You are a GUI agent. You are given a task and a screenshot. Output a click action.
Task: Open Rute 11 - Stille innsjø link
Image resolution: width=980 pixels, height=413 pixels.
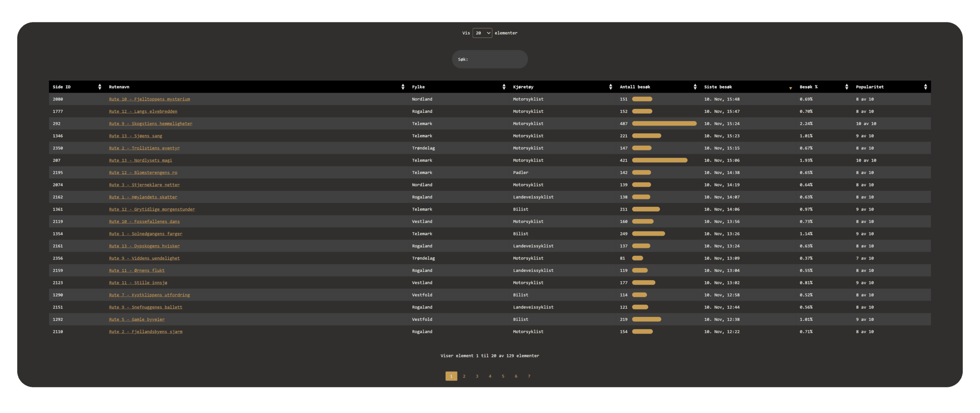click(138, 283)
